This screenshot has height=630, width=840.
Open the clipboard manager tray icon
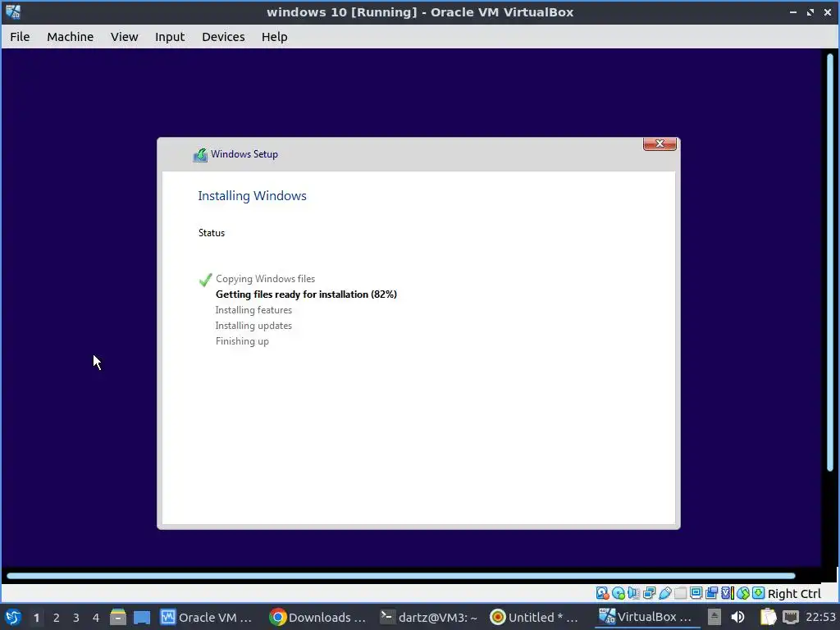pos(768,617)
